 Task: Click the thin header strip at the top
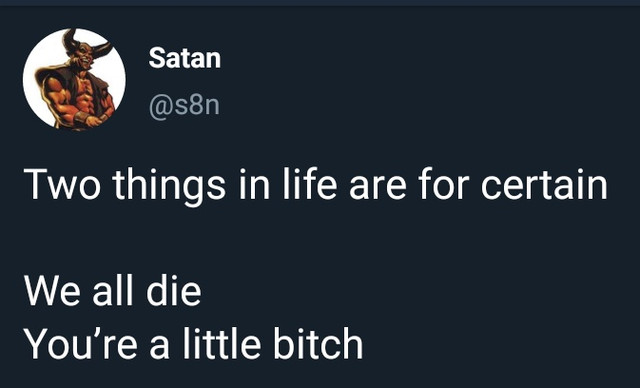(x=320, y=3)
